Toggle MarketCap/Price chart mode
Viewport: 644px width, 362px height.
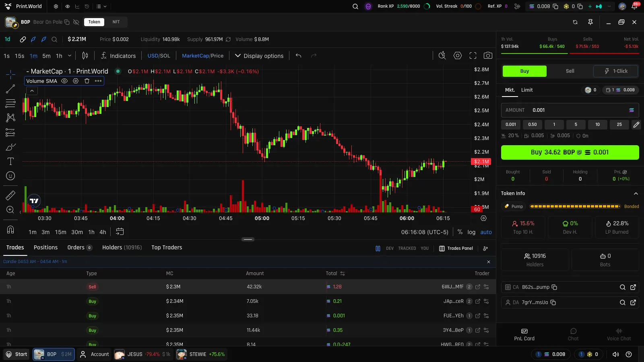202,56
